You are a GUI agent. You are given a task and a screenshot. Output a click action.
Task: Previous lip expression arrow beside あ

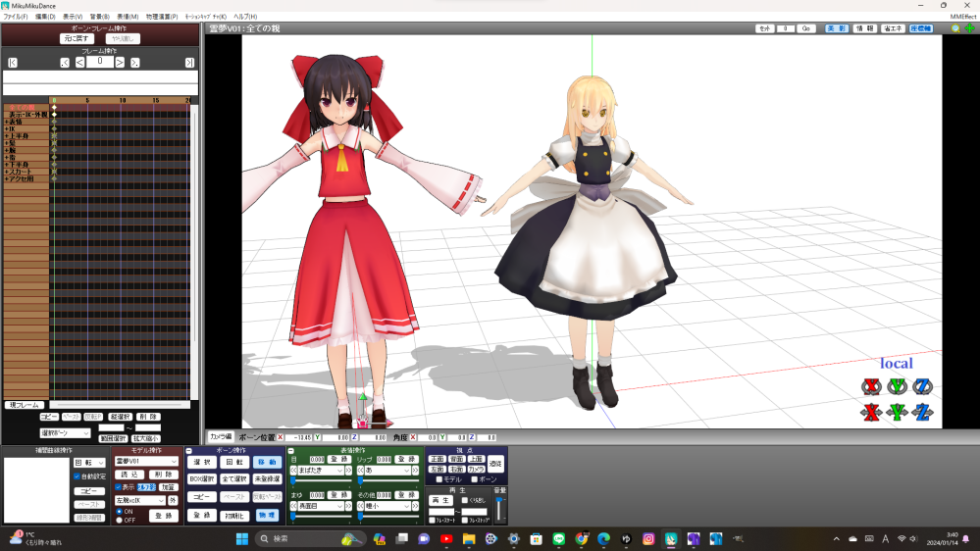[361, 471]
